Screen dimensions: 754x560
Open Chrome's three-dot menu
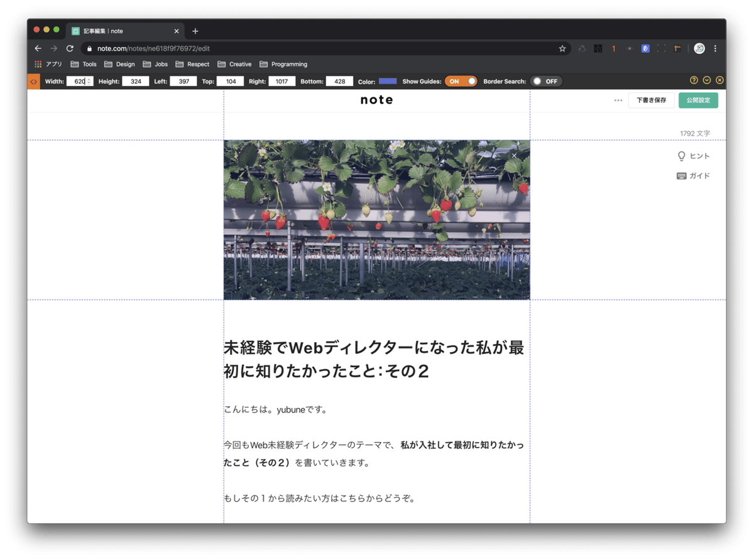[715, 48]
